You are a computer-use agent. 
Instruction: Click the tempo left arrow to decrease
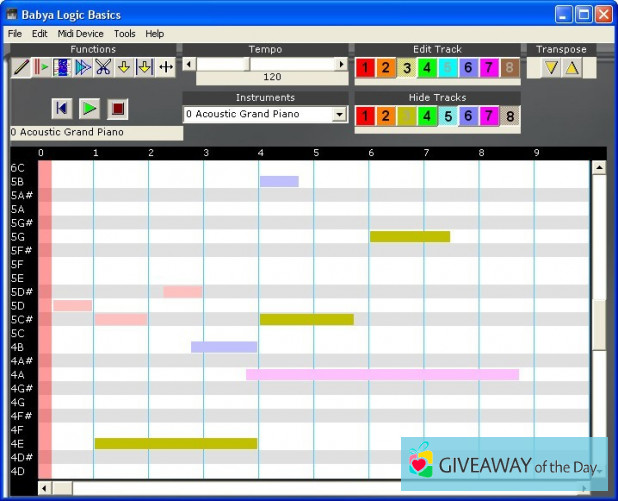point(189,64)
